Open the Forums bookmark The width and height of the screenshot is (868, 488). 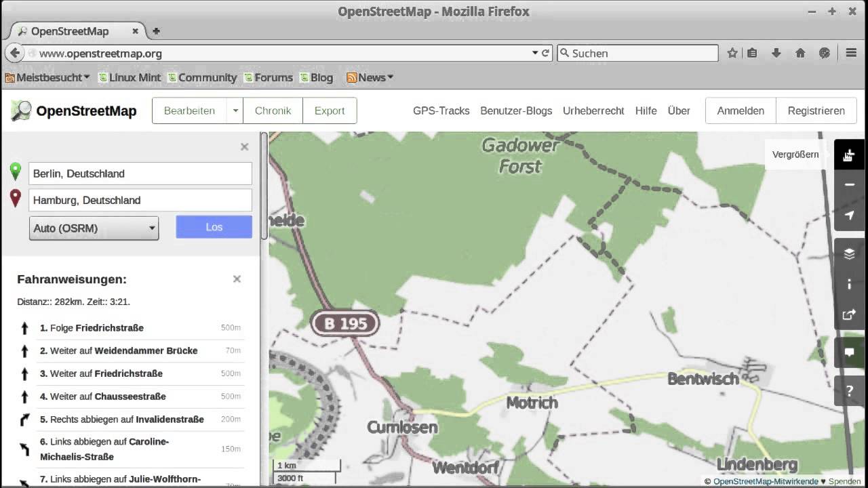[269, 77]
